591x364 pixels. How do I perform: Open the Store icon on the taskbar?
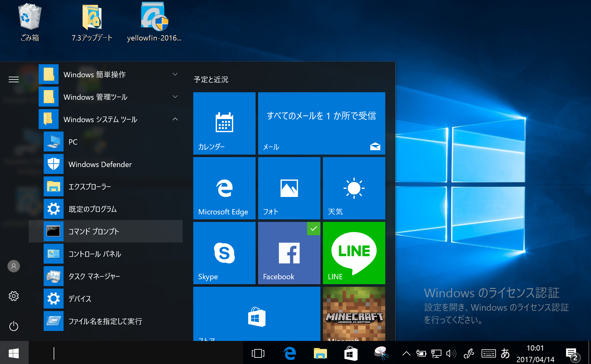coord(351,353)
